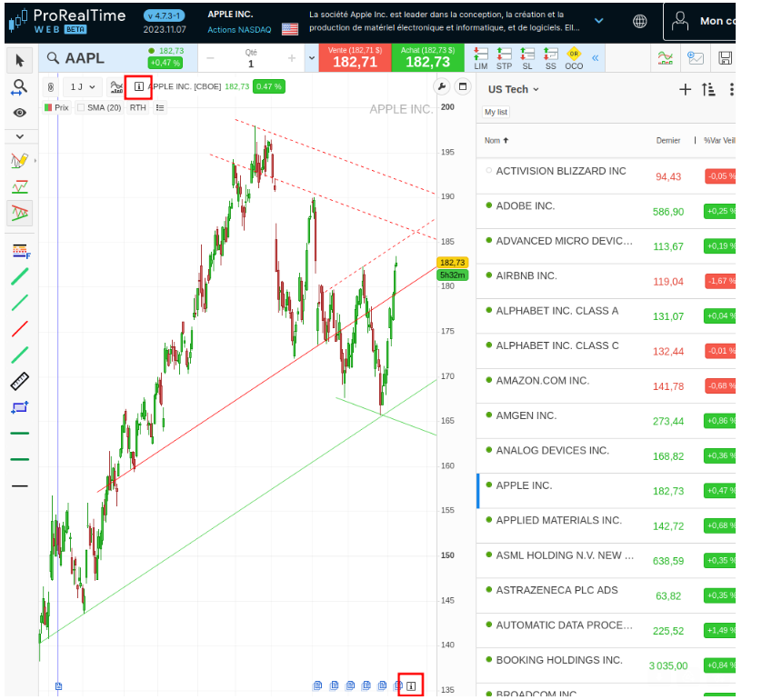Image resolution: width=762 pixels, height=700 pixels.
Task: Expand the Apple company description chevron
Action: (598, 21)
